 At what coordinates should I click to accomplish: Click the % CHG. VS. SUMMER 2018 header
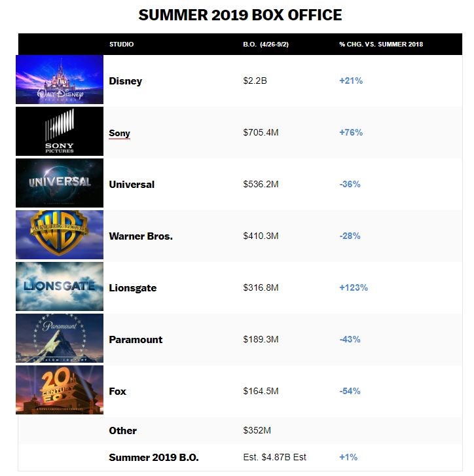381,45
